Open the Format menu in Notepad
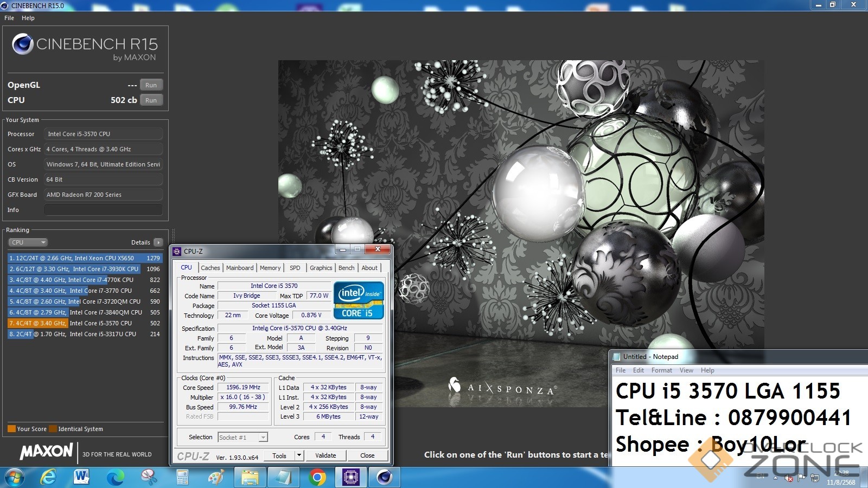The width and height of the screenshot is (868, 488). tap(661, 370)
